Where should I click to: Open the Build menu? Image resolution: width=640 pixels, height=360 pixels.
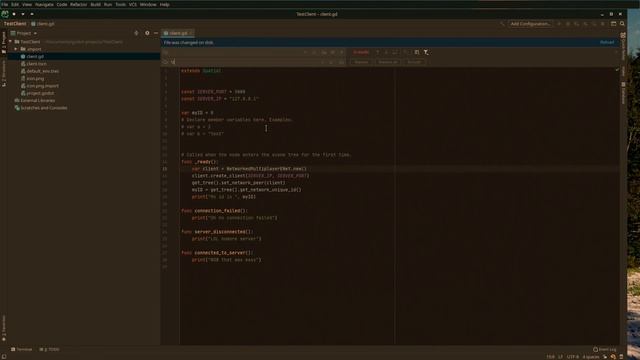[96, 4]
